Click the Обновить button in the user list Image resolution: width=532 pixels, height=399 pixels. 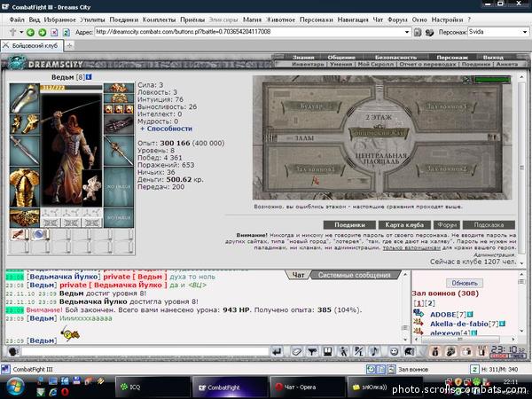[465, 283]
